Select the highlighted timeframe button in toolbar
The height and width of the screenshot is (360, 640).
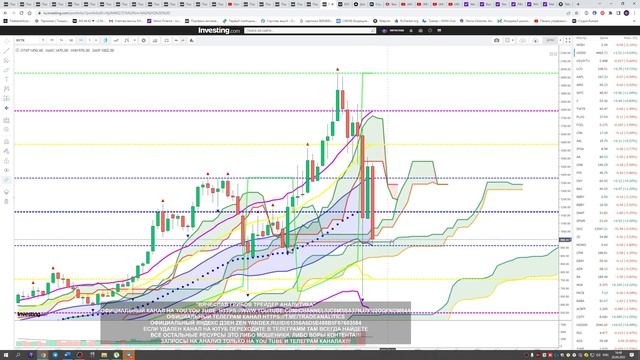tap(81, 40)
